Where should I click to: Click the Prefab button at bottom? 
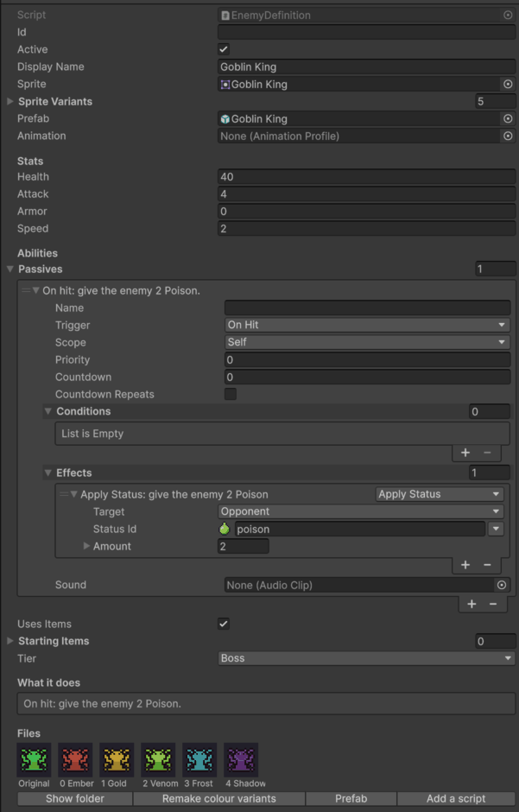(351, 798)
